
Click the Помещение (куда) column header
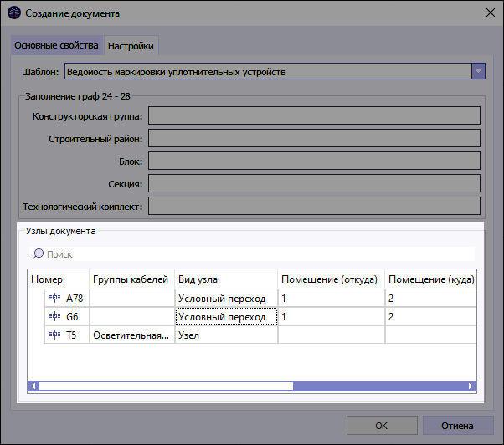[x=430, y=279]
